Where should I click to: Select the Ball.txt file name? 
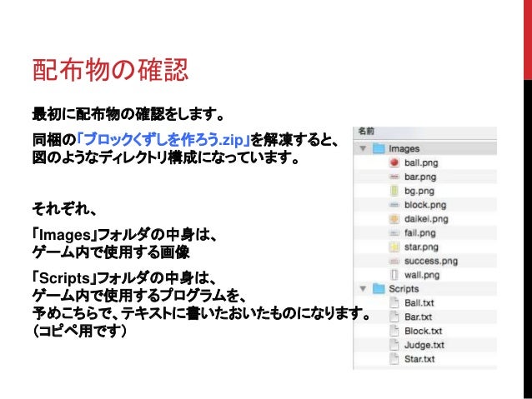[x=419, y=303]
